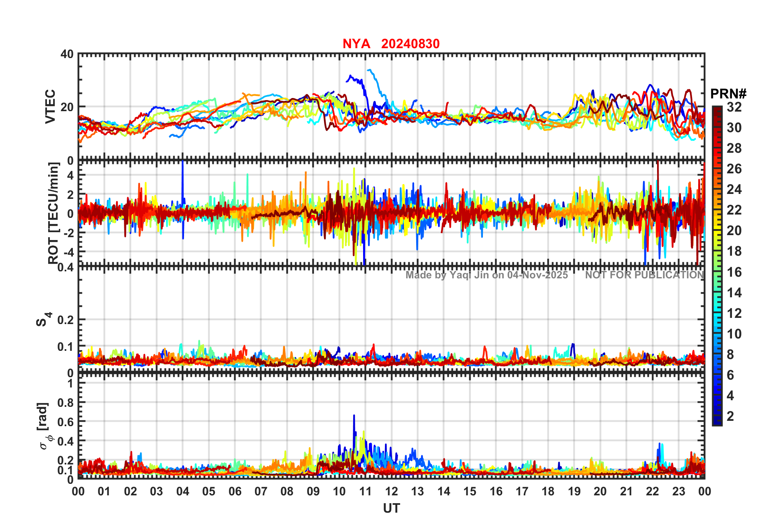Click x-axis tick label 01
Image resolution: width=783 pixels, height=532 pixels.
(104, 491)
